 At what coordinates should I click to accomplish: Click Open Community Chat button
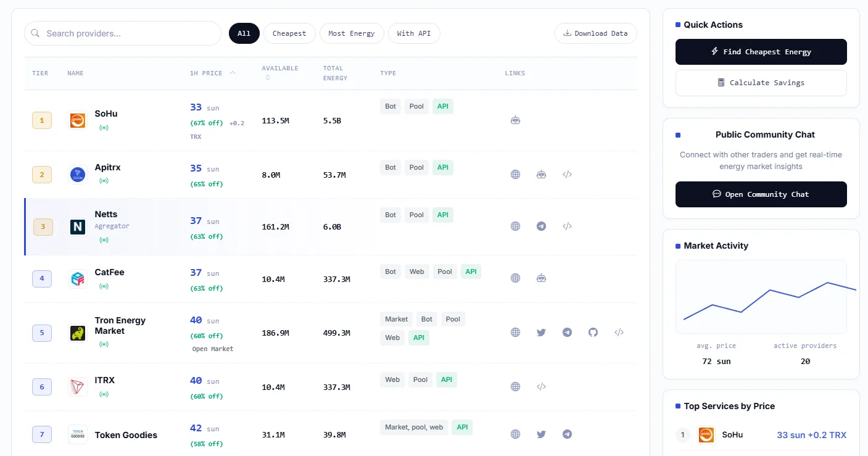[x=761, y=194]
